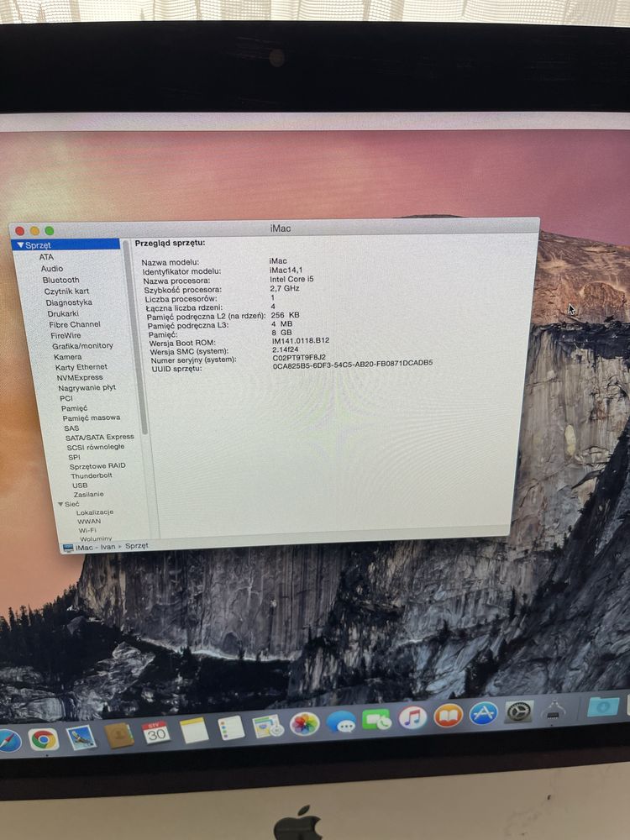Select NVMExpress in the sidebar

[x=79, y=377]
